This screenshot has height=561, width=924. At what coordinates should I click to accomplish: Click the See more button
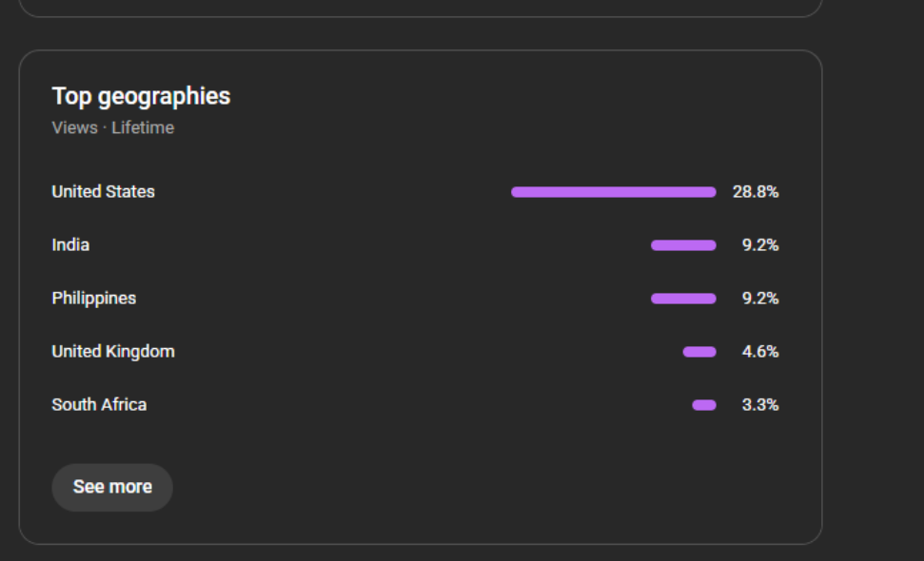tap(112, 487)
